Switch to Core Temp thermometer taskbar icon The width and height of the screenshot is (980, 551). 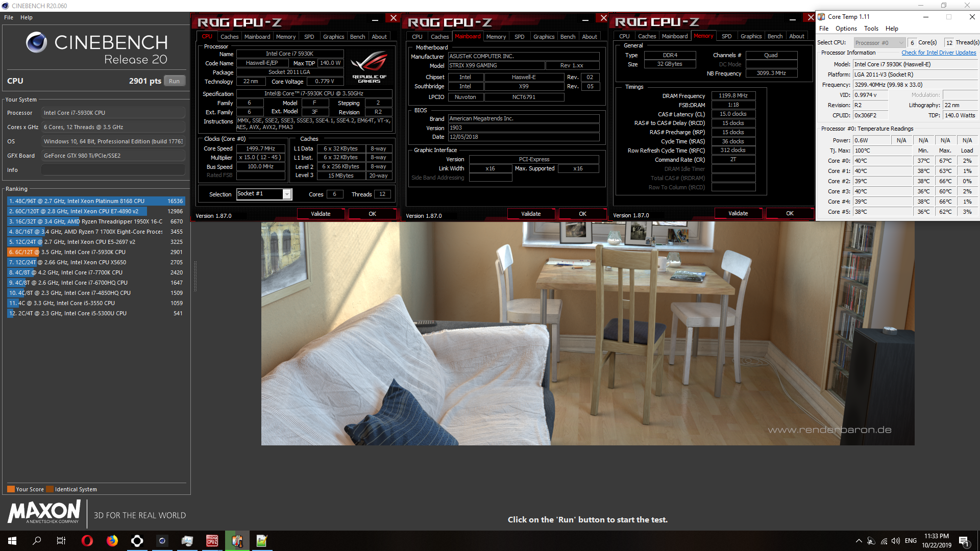(237, 541)
